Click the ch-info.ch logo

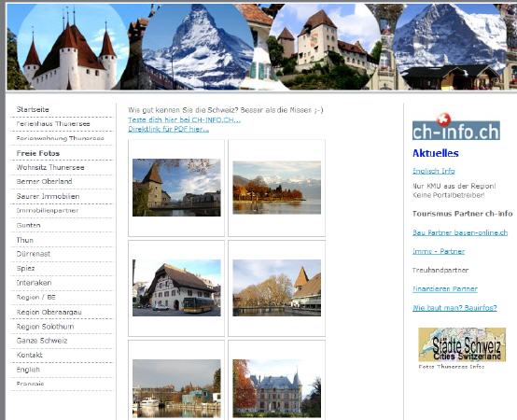pos(456,127)
